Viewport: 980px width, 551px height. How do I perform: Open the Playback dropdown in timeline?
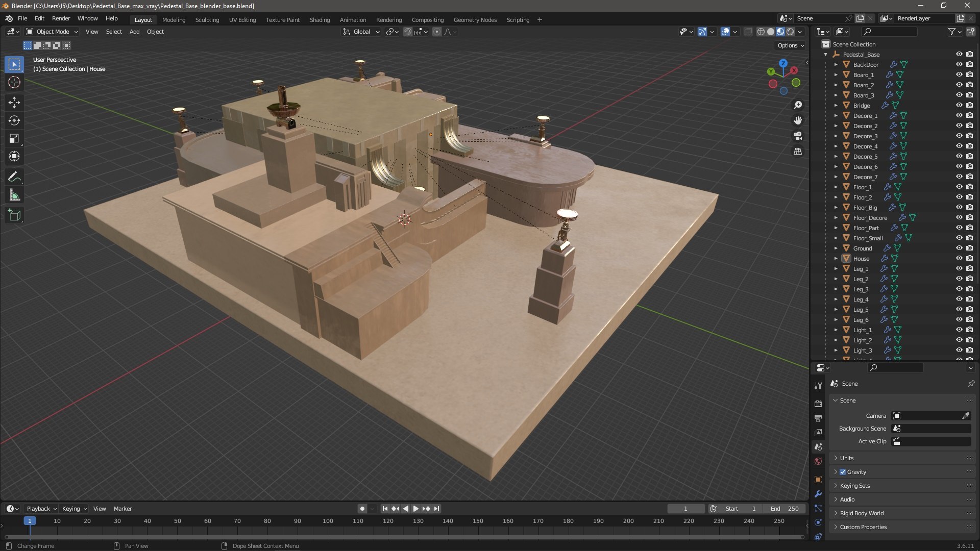point(41,509)
